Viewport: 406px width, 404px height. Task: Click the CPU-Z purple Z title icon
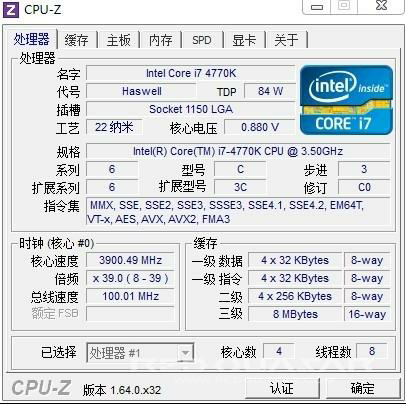tap(10, 9)
